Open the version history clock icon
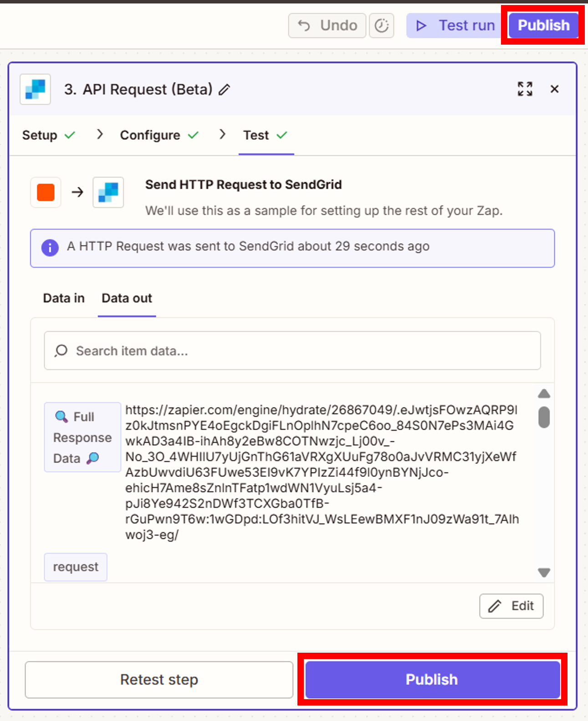The image size is (588, 721). [382, 26]
